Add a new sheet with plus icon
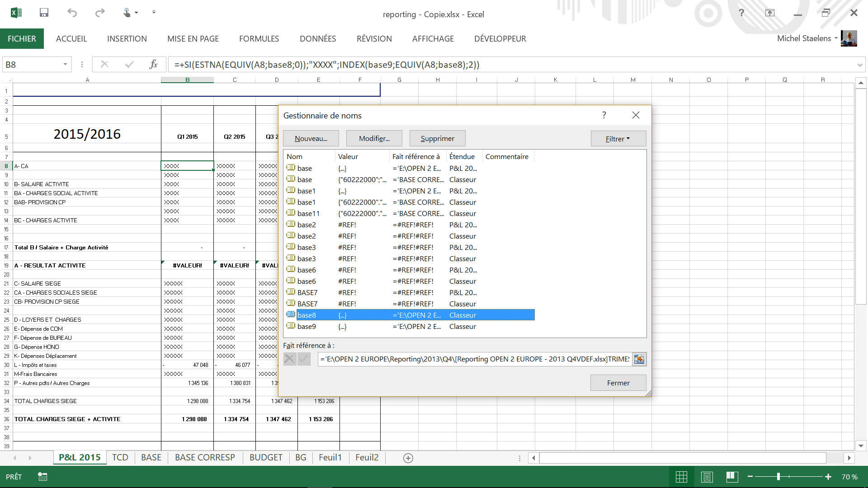 (x=408, y=458)
